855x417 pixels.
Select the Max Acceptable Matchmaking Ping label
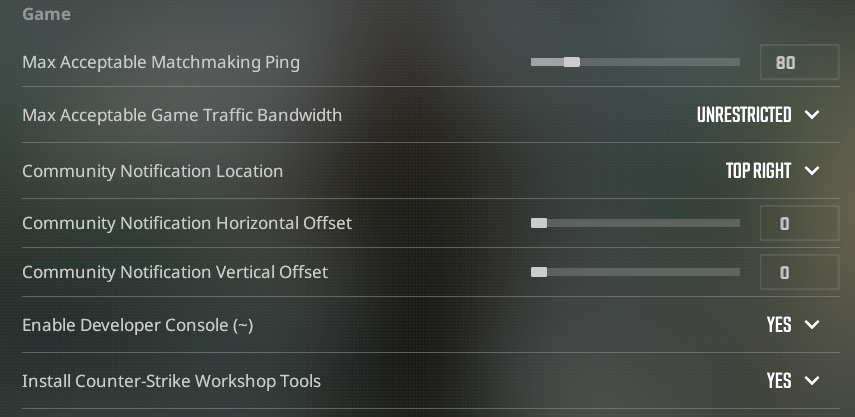coord(161,62)
